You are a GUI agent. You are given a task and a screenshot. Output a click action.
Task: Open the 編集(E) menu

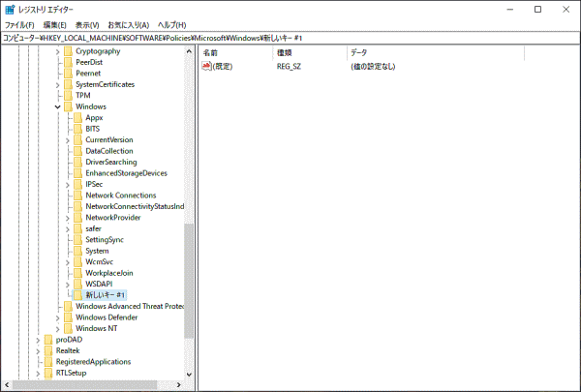coord(54,25)
